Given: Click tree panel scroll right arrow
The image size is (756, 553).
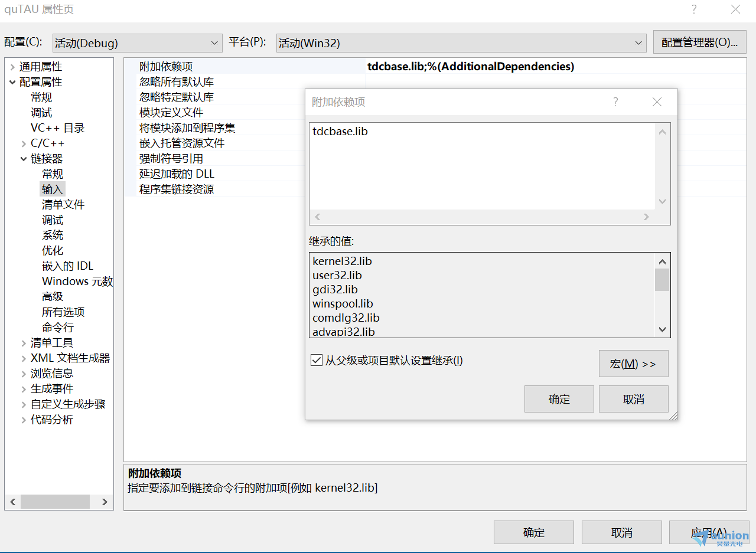Looking at the screenshot, I should [105, 502].
